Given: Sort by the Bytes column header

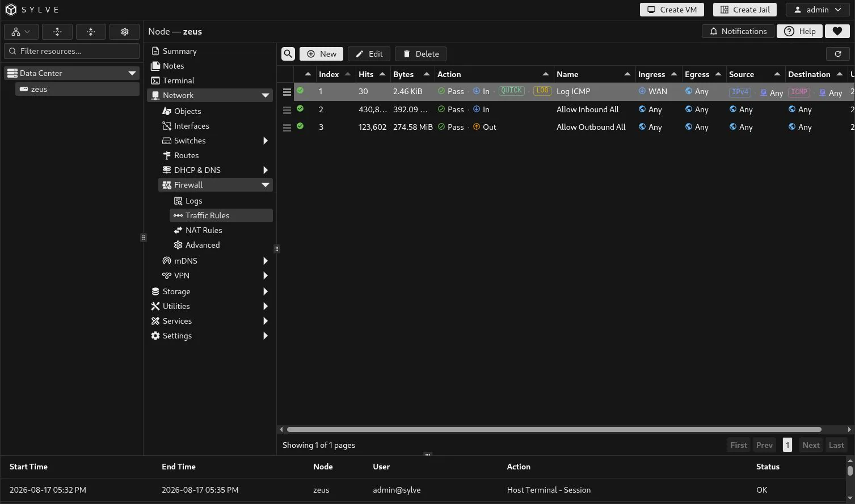Looking at the screenshot, I should [x=411, y=74].
